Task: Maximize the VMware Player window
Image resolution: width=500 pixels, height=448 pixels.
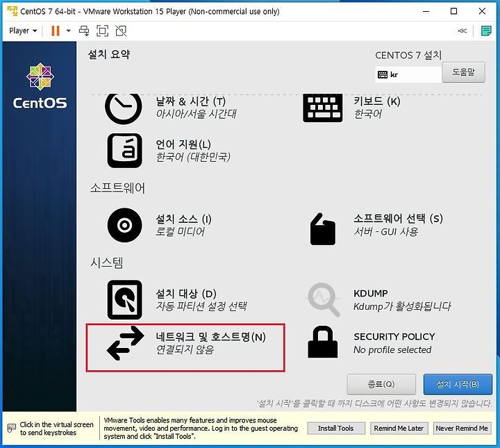Action: click(453, 12)
